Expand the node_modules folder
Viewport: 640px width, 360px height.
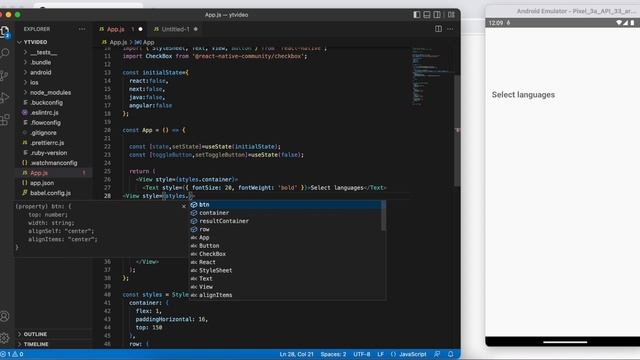pos(50,93)
